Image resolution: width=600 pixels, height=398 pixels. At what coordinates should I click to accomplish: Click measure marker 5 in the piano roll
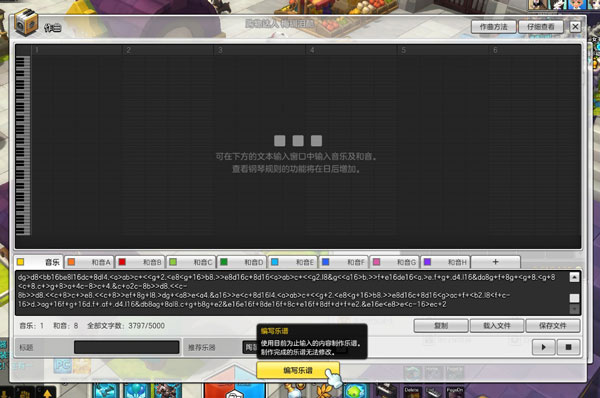click(403, 50)
